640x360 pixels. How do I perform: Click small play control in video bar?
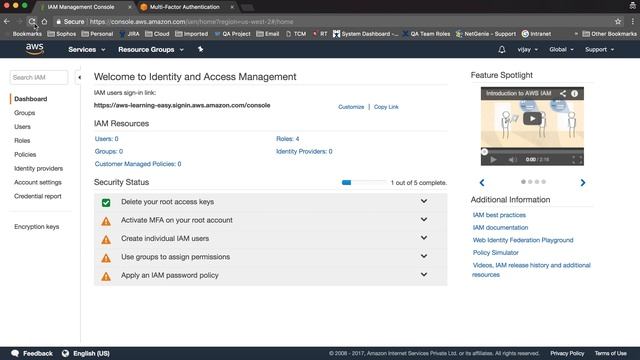point(493,160)
